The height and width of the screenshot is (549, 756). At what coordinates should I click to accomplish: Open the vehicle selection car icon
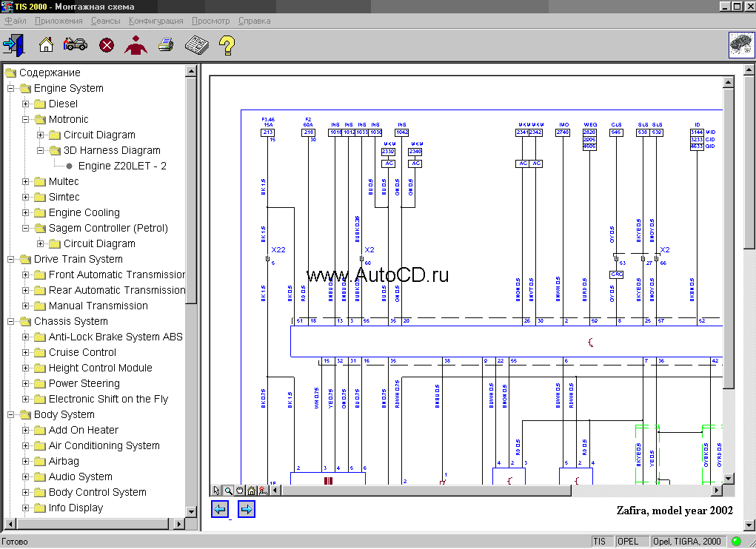click(x=76, y=44)
